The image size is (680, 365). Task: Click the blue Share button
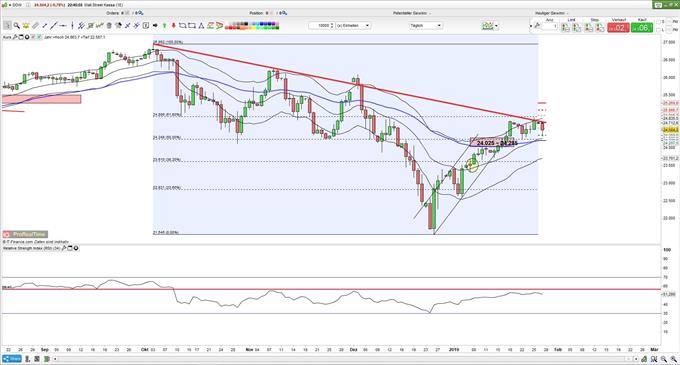pos(12,359)
